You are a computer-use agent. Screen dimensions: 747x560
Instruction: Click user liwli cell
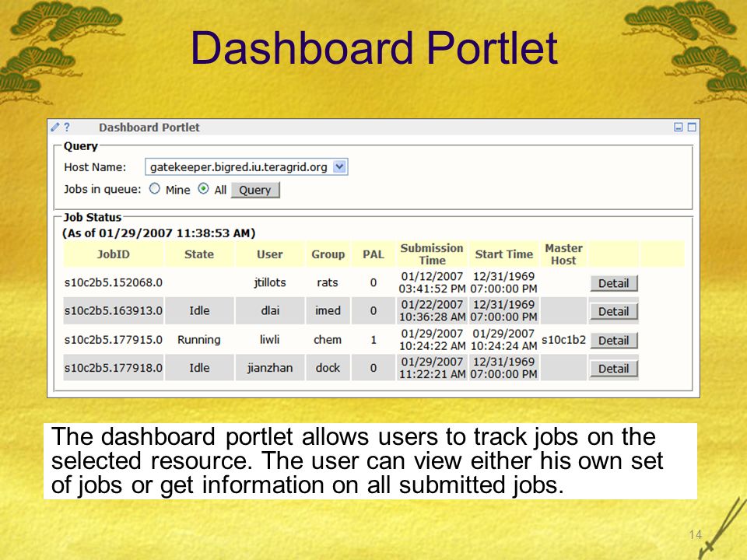pos(270,340)
